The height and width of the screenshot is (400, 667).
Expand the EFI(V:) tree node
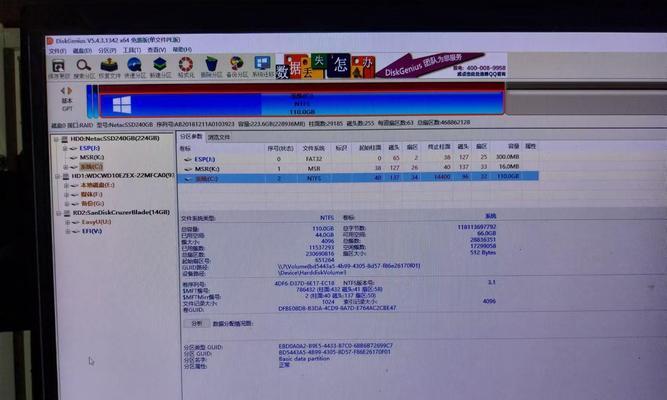click(68, 231)
